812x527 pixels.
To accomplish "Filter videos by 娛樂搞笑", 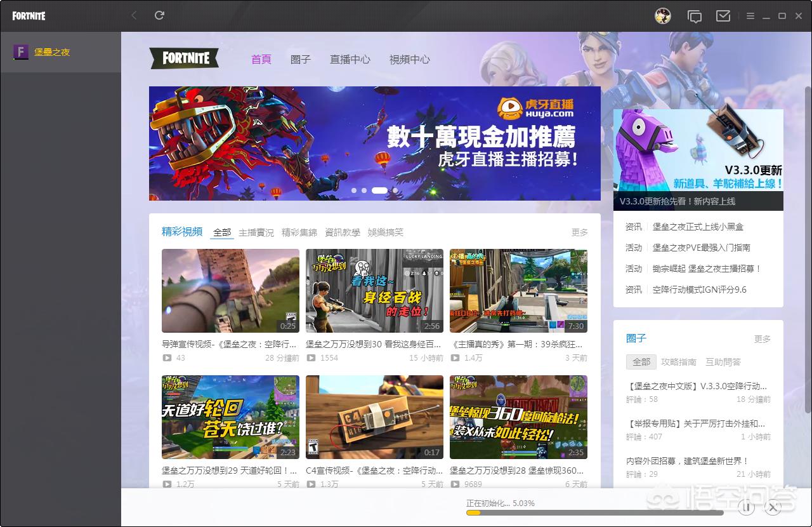I will pos(386,233).
